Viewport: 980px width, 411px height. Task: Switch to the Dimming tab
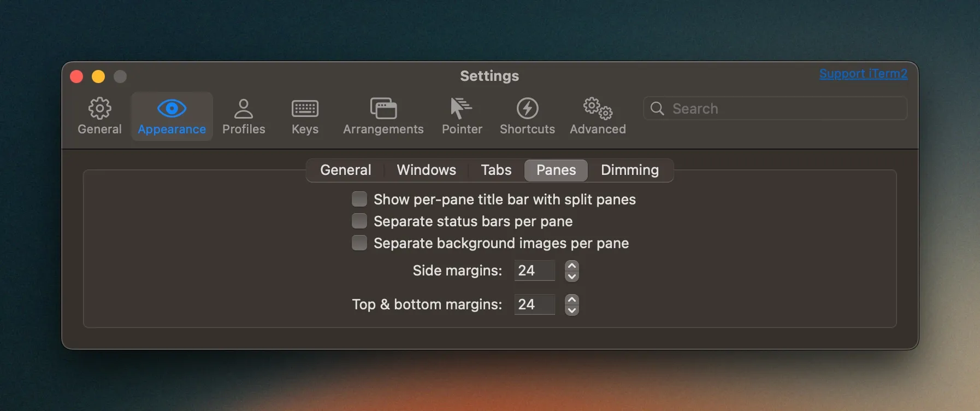(629, 170)
